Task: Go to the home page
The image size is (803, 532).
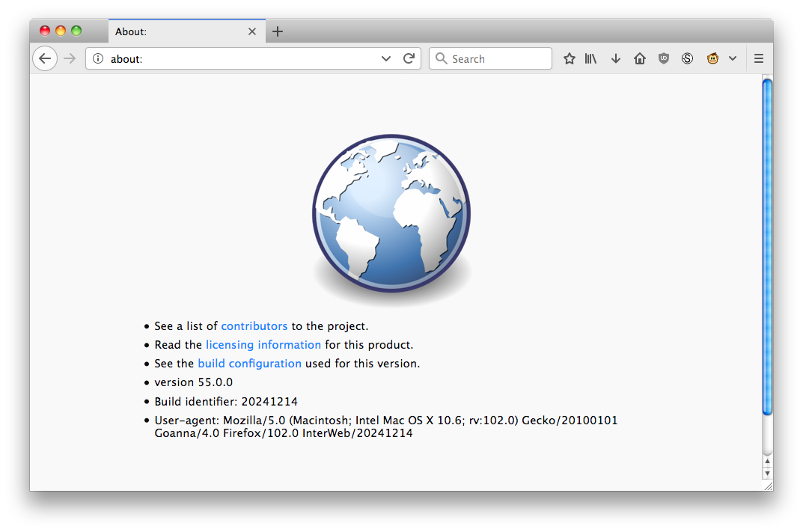Action: (640, 58)
